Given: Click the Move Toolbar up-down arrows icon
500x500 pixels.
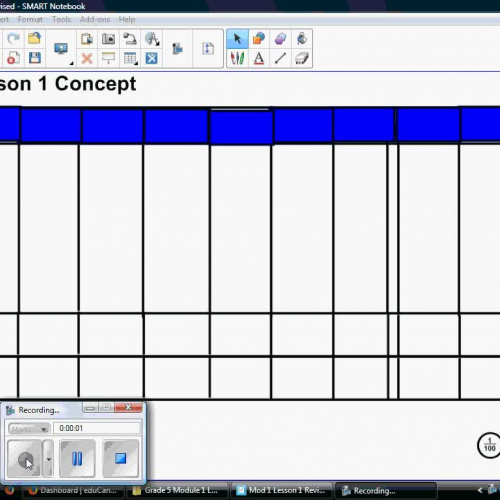Looking at the screenshot, I should click(208, 49).
